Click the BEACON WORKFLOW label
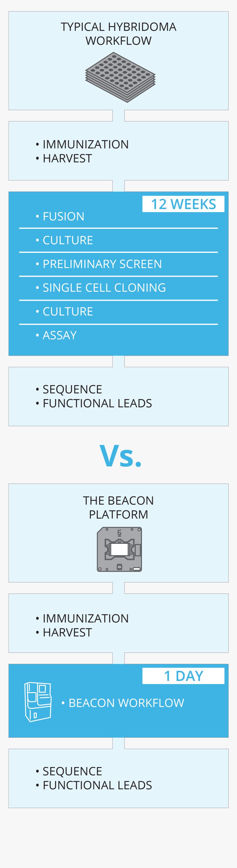 click(126, 703)
